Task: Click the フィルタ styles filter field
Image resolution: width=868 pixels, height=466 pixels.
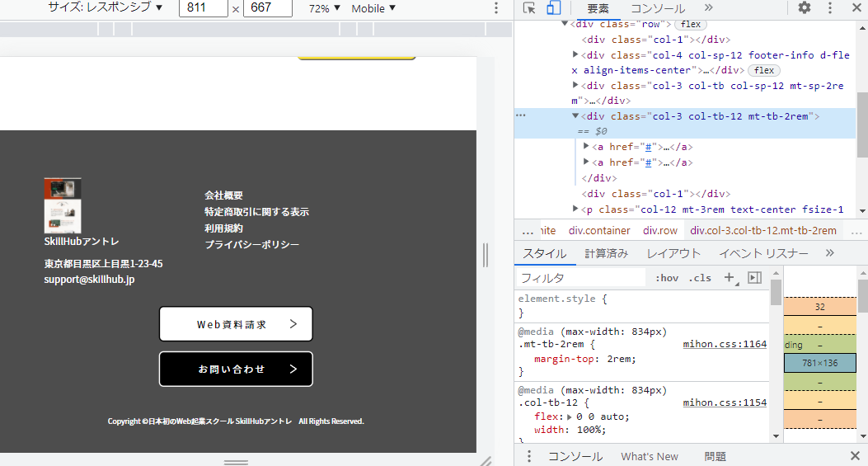Action: coord(581,278)
